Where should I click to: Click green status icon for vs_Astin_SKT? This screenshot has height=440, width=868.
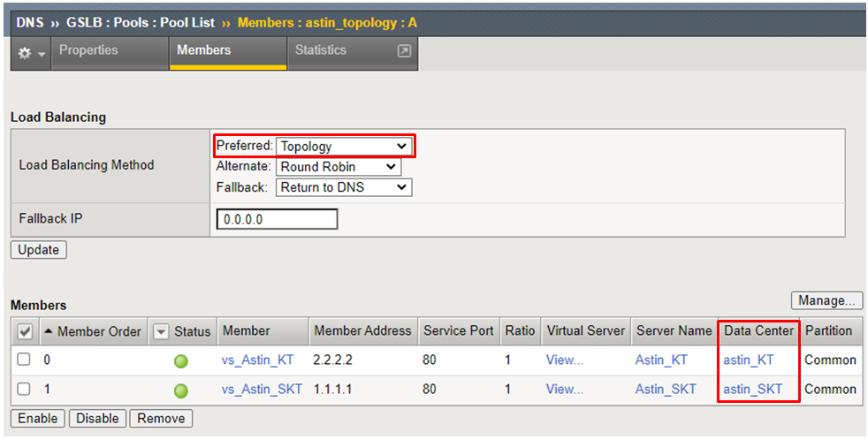[x=181, y=391]
